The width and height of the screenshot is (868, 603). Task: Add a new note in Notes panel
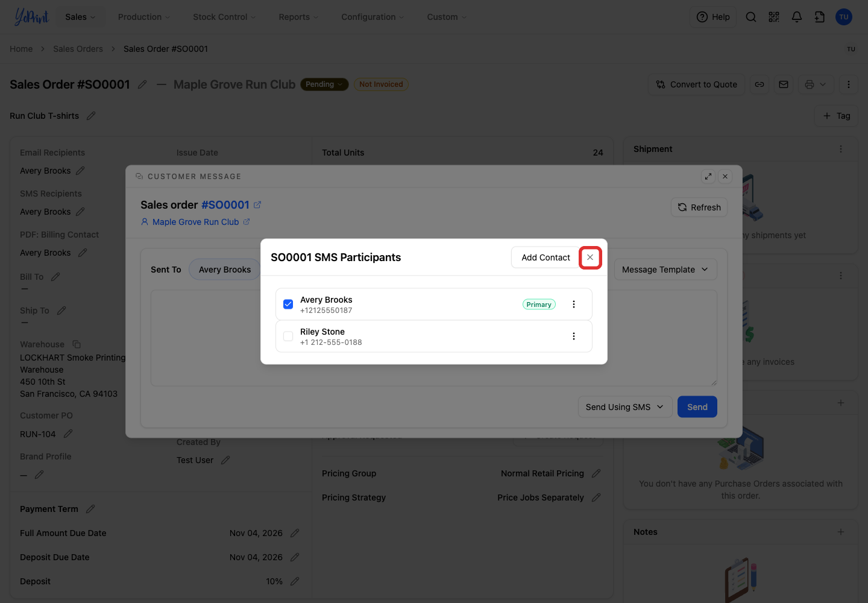pos(841,532)
